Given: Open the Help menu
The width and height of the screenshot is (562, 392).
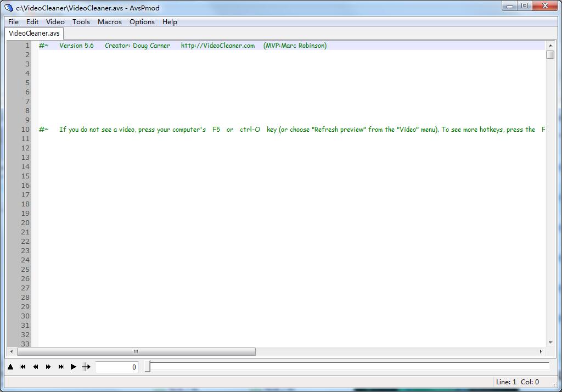Looking at the screenshot, I should (x=170, y=22).
